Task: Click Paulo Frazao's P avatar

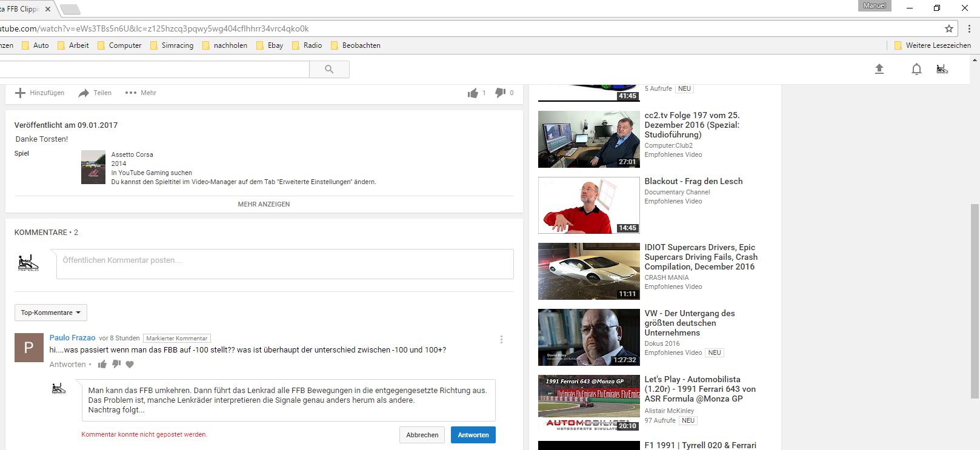Action: pos(28,348)
